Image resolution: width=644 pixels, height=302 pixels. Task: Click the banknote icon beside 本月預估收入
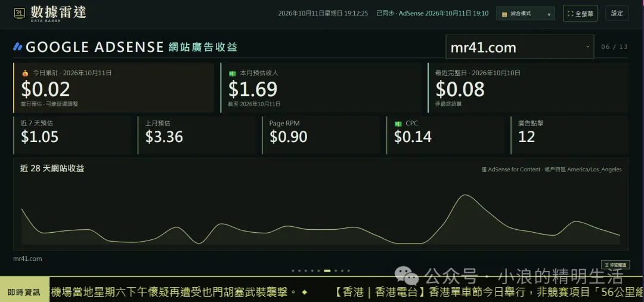(233, 73)
